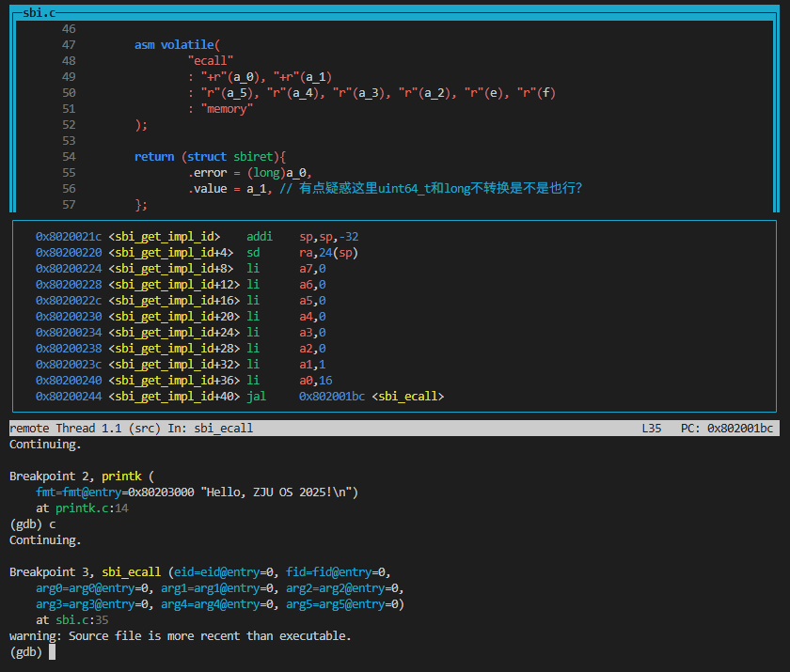Click '.error = (long)a_0,' on line 55
790x672 pixels.
[x=250, y=173]
